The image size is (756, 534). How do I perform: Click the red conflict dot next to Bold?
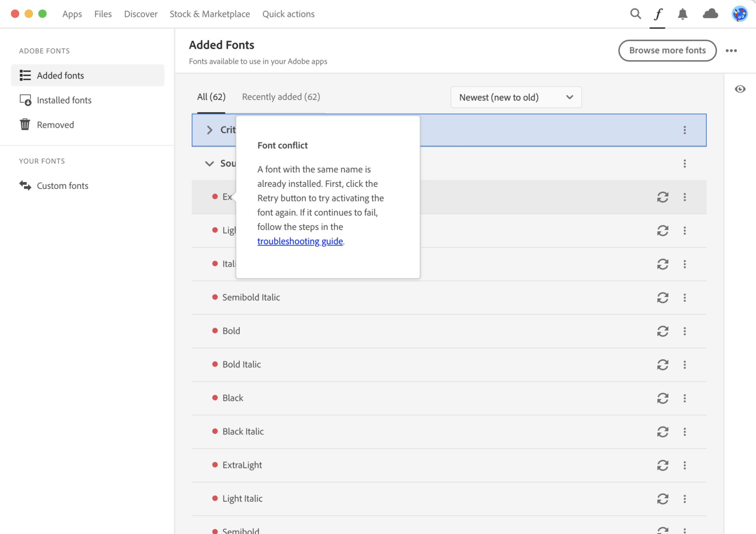click(214, 330)
